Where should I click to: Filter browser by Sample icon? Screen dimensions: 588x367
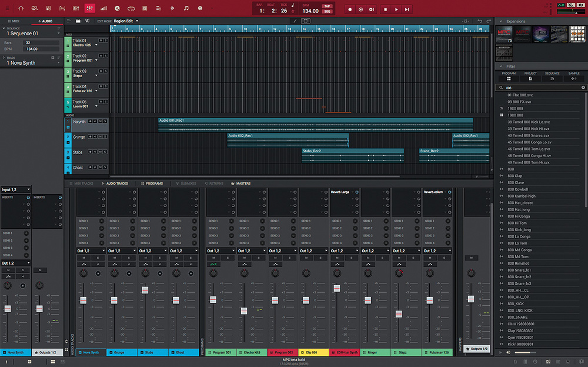[x=573, y=79]
